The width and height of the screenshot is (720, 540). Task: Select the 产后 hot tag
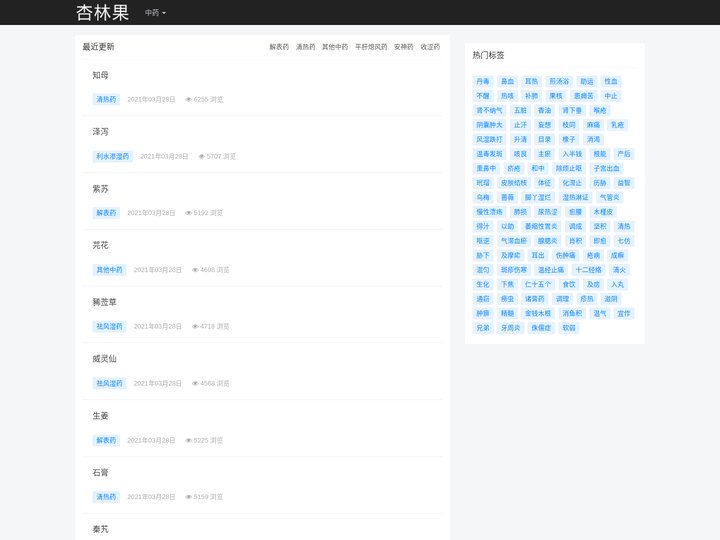pos(624,154)
